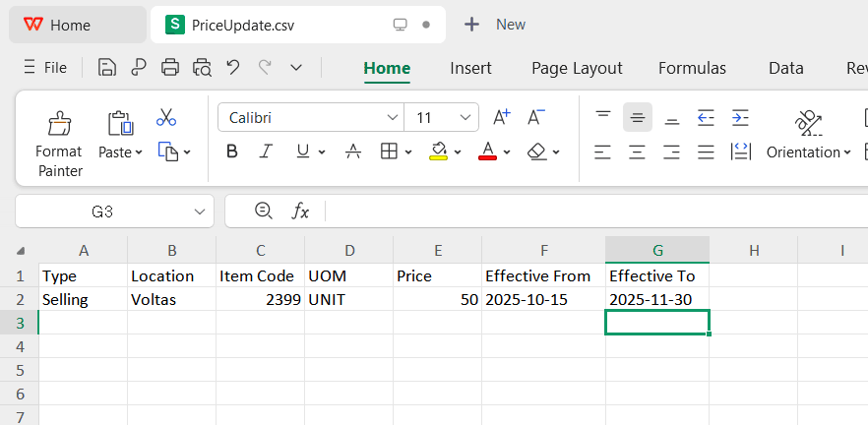Open the Formulas tab

(692, 68)
